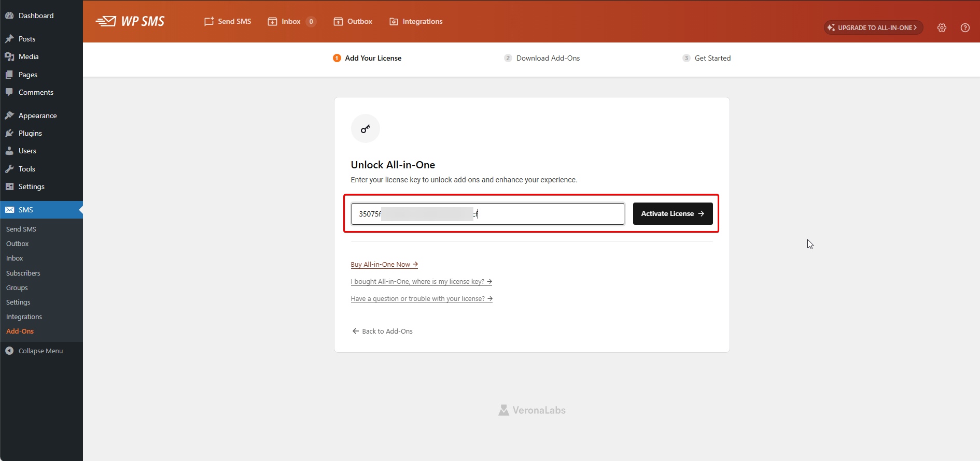Open Comments in the sidebar

[41, 92]
